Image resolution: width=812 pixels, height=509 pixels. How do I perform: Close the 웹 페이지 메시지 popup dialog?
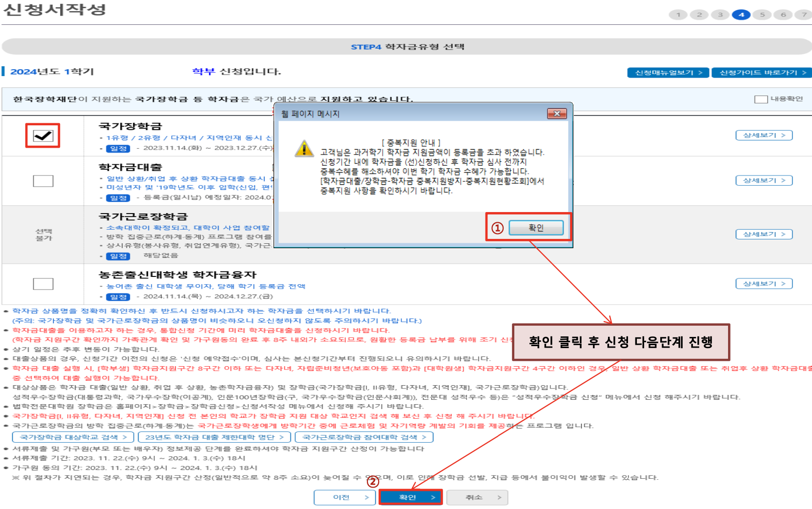558,113
